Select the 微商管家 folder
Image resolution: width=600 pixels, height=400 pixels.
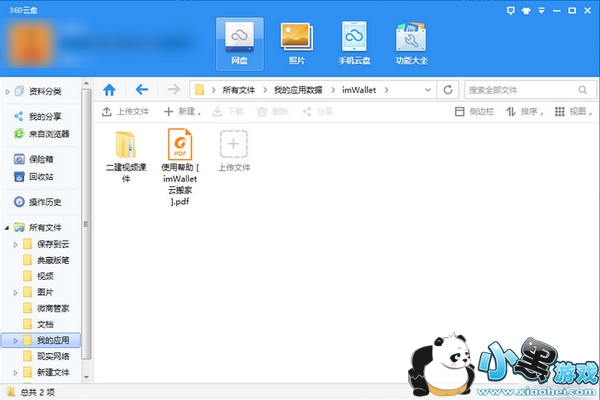(53, 308)
